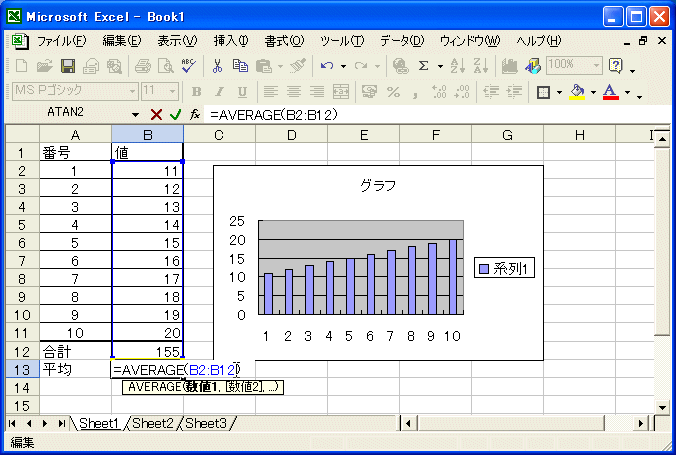Expand the borders dropdown arrow
The width and height of the screenshot is (676, 455).
(x=558, y=92)
